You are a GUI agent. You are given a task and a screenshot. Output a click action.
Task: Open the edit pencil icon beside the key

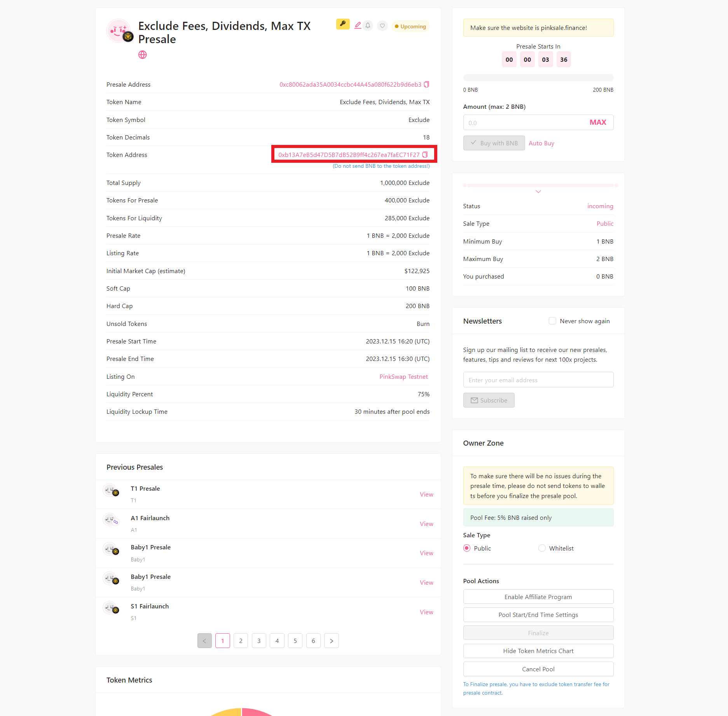pos(358,25)
